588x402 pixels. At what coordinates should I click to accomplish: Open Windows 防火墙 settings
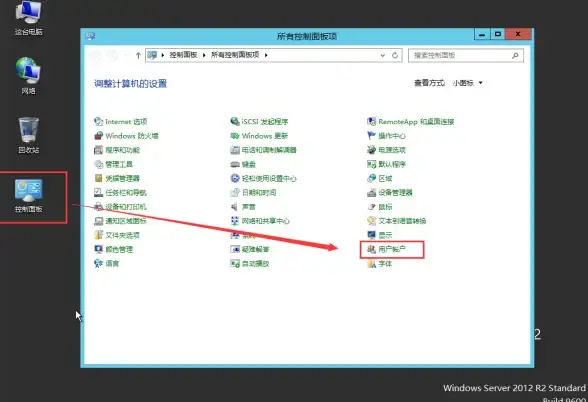(x=126, y=136)
